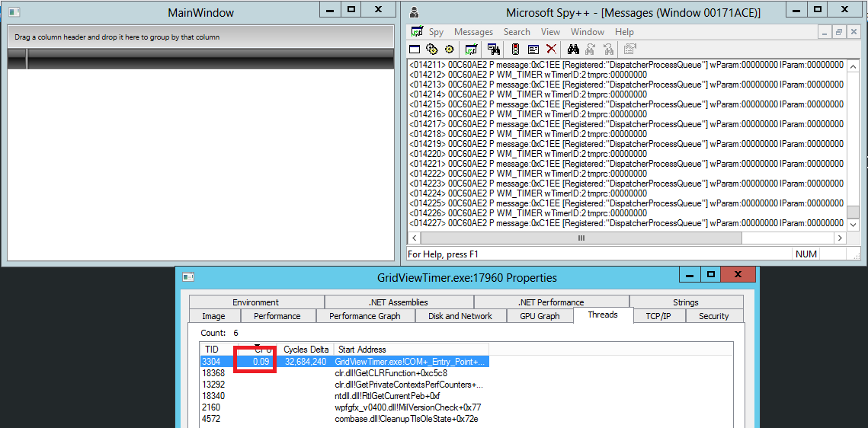Click the 32,684,240 Cycles Delta value
Image resolution: width=868 pixels, height=428 pixels.
[x=307, y=362]
